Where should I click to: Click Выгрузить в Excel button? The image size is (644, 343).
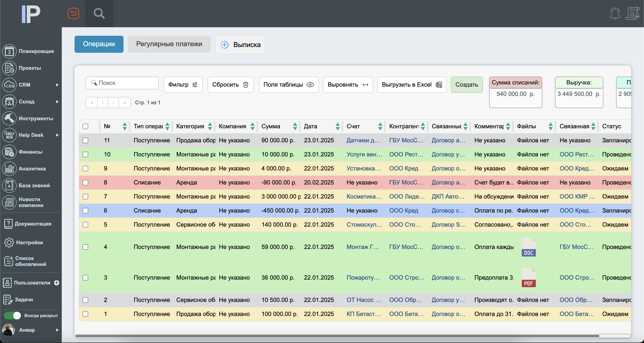click(x=411, y=85)
